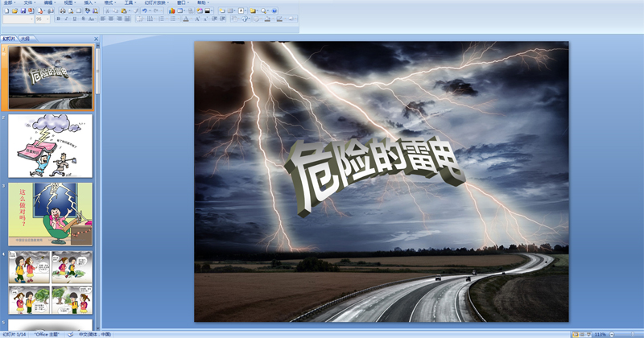The height and width of the screenshot is (338, 644).
Task: Open the 插入 (Insert) menu
Action: [89, 2]
